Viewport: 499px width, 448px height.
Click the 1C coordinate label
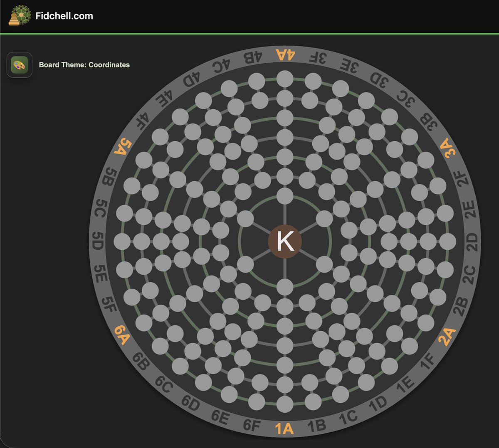click(x=348, y=417)
